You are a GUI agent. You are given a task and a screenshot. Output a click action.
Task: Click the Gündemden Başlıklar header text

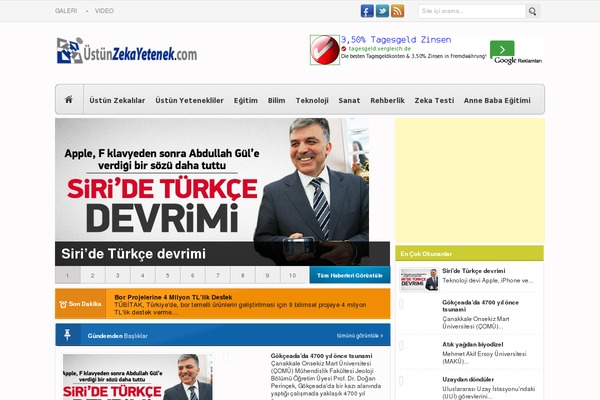tap(117, 336)
